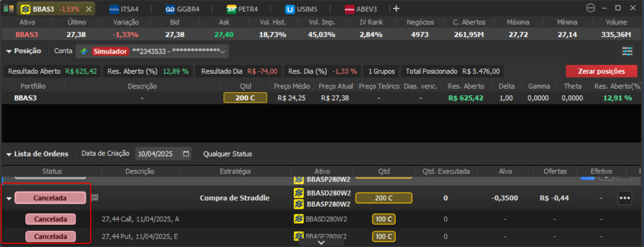Click the Ofertas value R$ -0,44
This screenshot has width=644, height=247.
point(555,198)
